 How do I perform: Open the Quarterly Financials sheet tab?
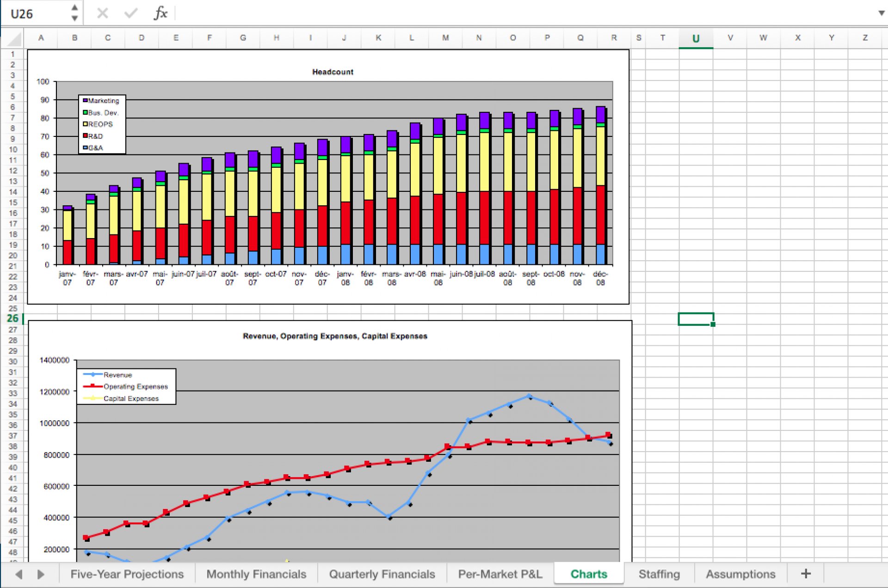tap(382, 574)
